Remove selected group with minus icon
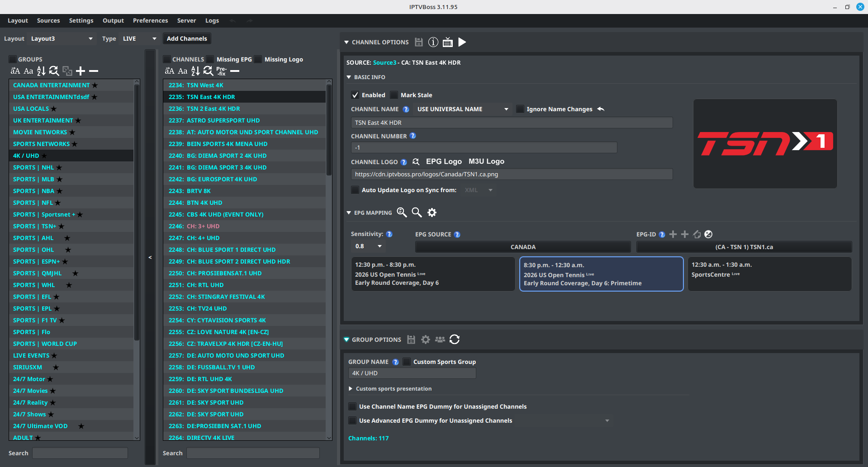The width and height of the screenshot is (868, 467). pyautogui.click(x=94, y=71)
